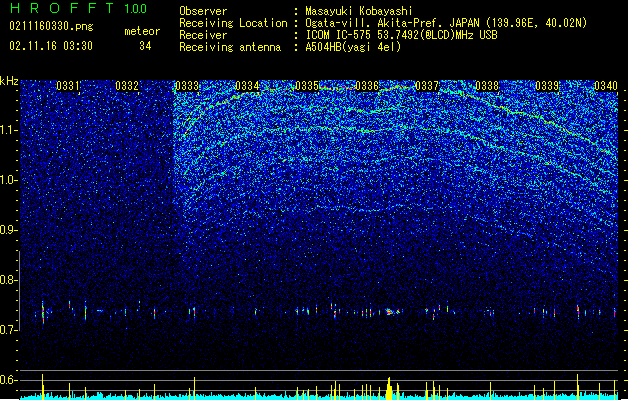The height and width of the screenshot is (400, 629).
Task: Click the Receiving antenna label
Action: coord(230,47)
